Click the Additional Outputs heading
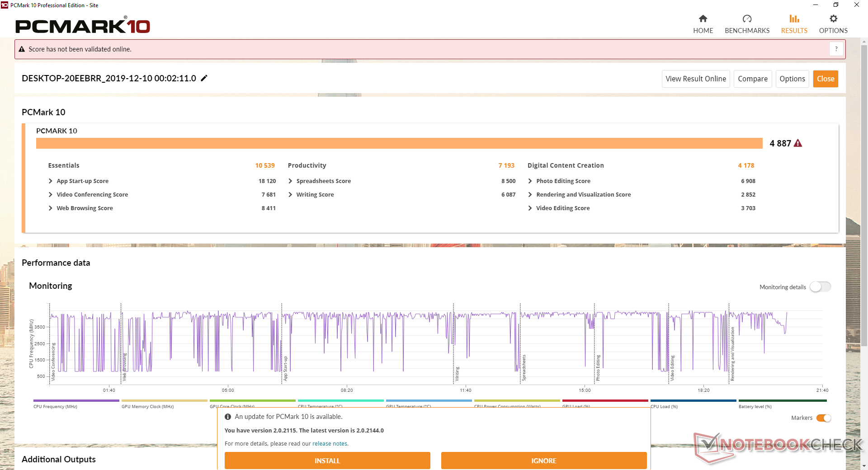Viewport: 868px width, 470px height. pos(59,459)
